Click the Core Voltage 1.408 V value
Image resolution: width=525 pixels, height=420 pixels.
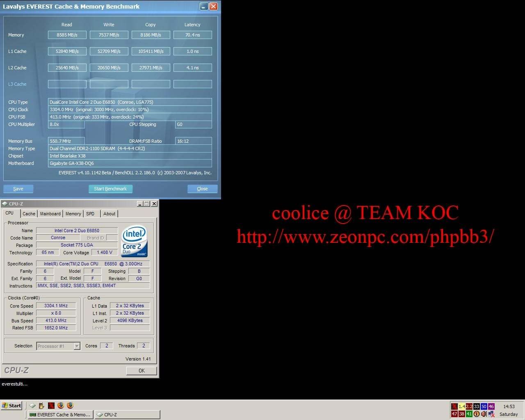(105, 253)
